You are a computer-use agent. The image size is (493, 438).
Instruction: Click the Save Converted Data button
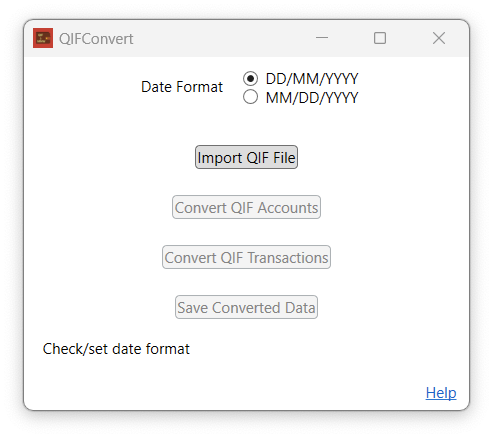pyautogui.click(x=246, y=307)
